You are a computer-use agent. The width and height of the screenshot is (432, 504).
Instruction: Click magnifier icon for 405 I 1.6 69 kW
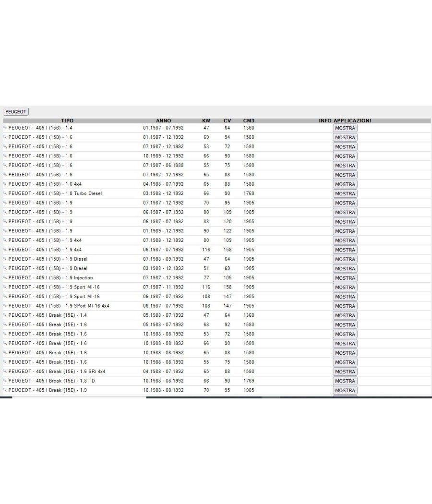5,137
